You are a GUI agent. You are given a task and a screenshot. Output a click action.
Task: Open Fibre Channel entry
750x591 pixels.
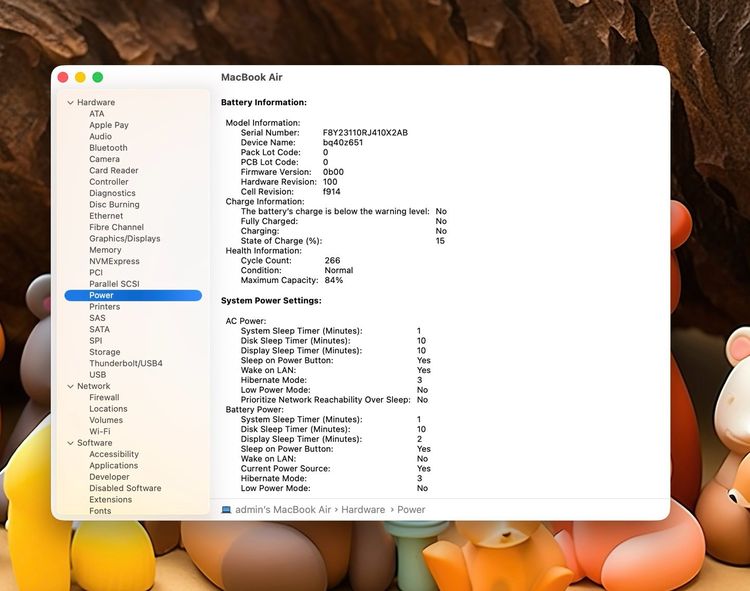tap(116, 227)
